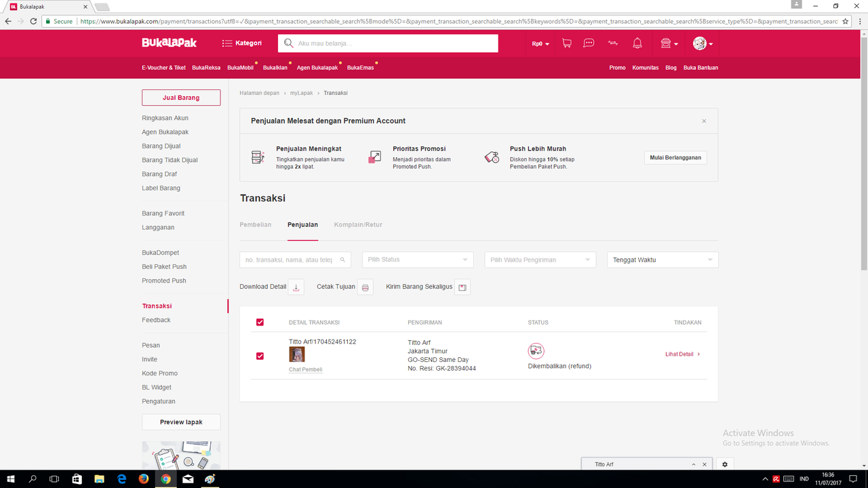This screenshot has height=488, width=868.
Task: Toggle the select-all transactions checkbox
Action: [260, 322]
